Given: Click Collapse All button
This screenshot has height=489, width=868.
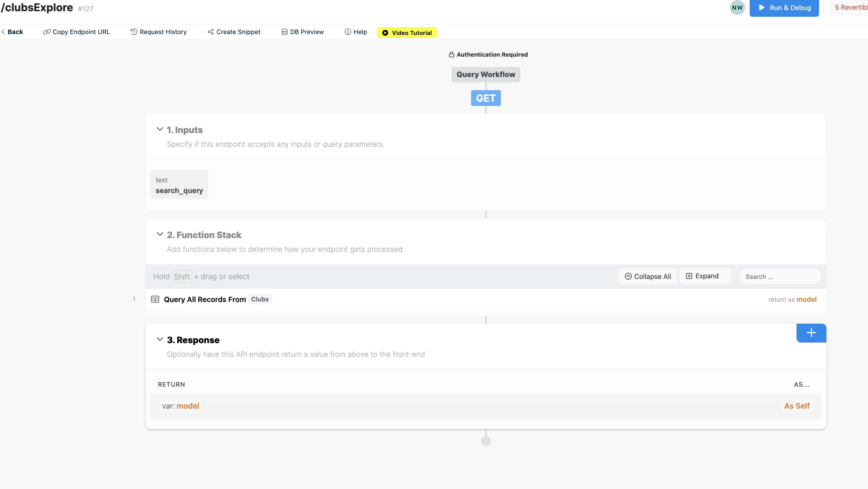Looking at the screenshot, I should tap(647, 276).
